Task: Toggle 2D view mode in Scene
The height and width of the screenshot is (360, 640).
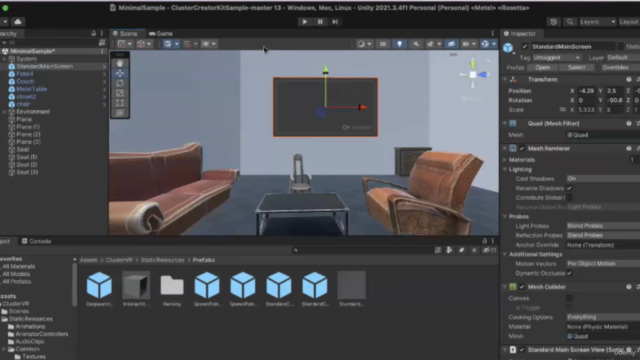Action: 382,44
